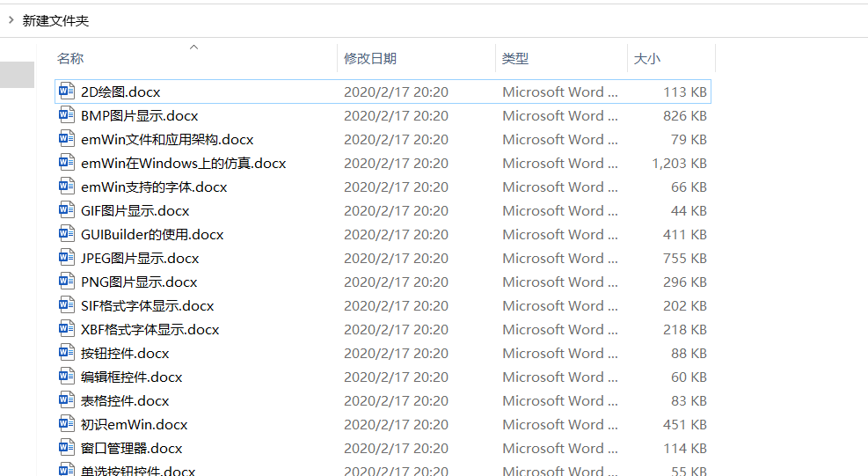This screenshot has height=476, width=868.
Task: Select the file PNG图片显示.docx
Action: (x=139, y=282)
